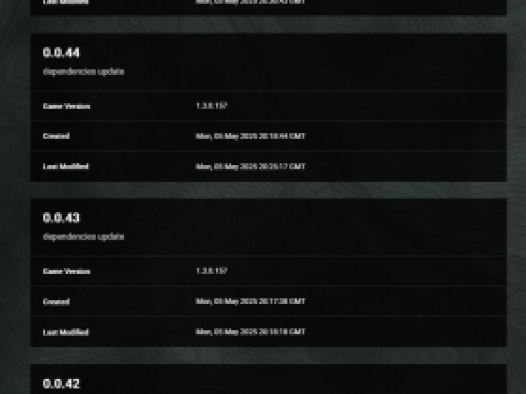Click the Created label in 0.0.44 card

pyautogui.click(x=56, y=136)
